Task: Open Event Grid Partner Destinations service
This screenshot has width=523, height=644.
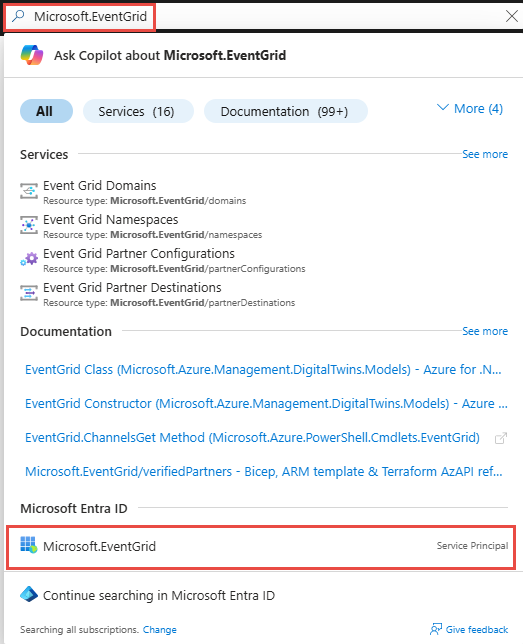Action: pos(132,288)
